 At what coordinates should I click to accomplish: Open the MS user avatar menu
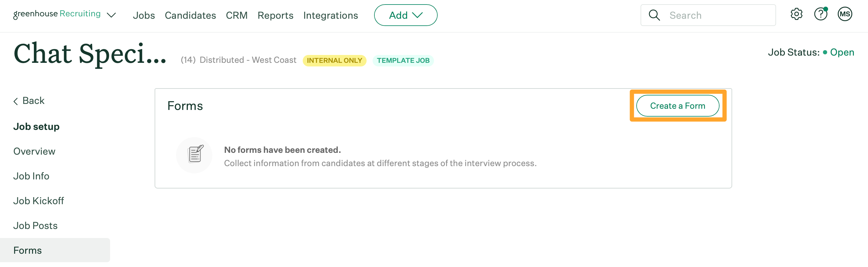point(845,14)
